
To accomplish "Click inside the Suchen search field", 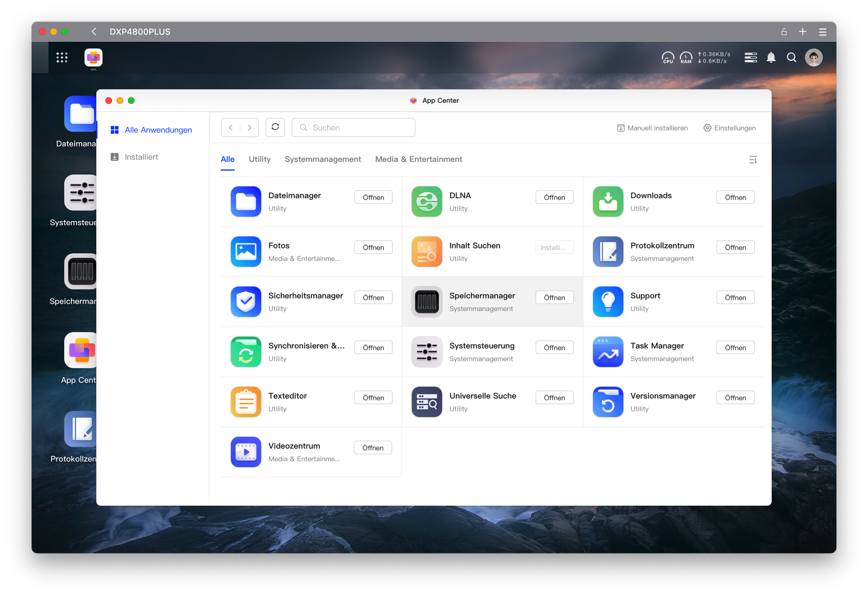I will pyautogui.click(x=353, y=127).
